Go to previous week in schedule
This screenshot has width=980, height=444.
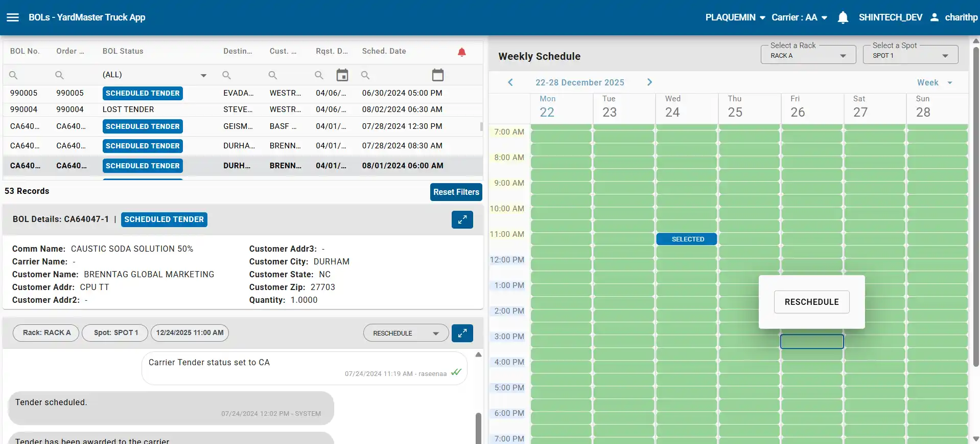point(510,82)
